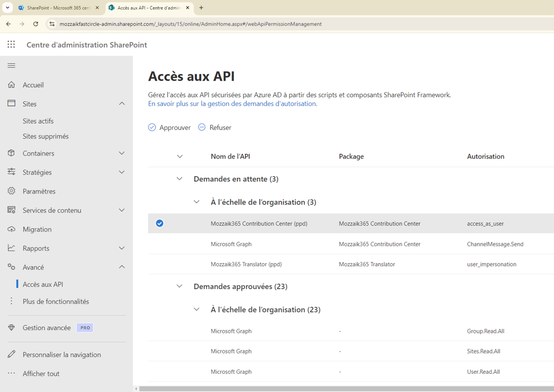
Task: Collapse the Sites section chevron
Action: tap(122, 103)
